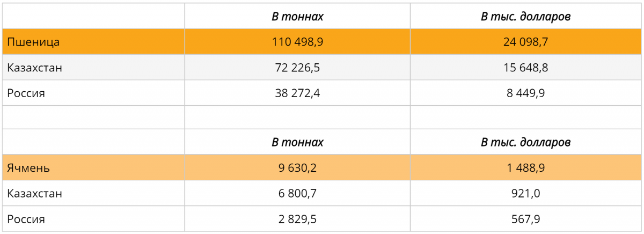Click the 2 829,5 tonnes cell

click(x=298, y=219)
